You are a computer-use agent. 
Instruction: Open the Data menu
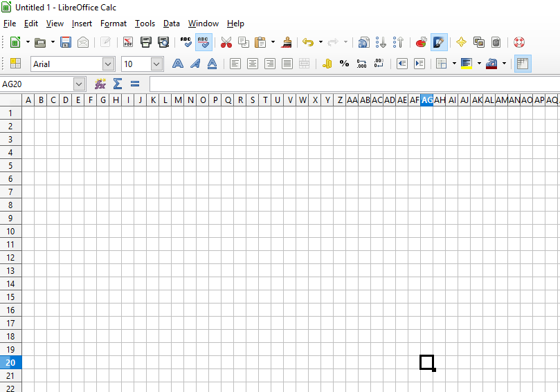pos(171,24)
